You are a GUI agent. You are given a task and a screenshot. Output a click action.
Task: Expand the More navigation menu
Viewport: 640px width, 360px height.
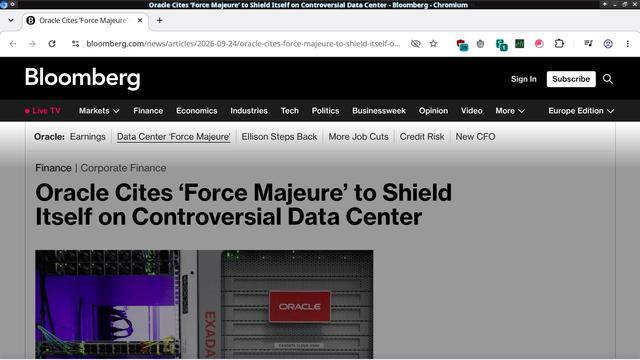[510, 111]
